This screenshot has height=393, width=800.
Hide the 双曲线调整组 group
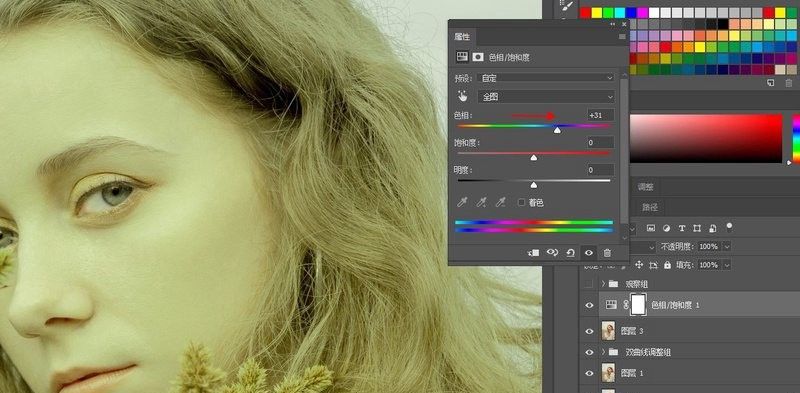589,352
